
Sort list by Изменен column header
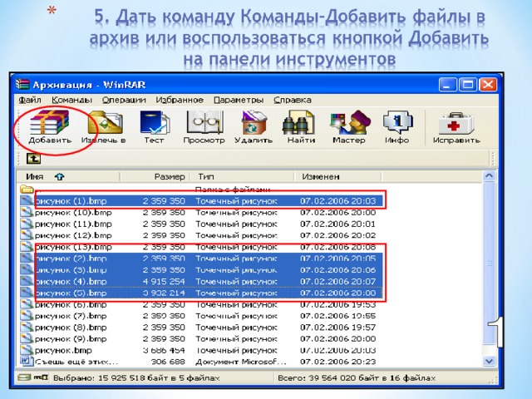(x=320, y=177)
